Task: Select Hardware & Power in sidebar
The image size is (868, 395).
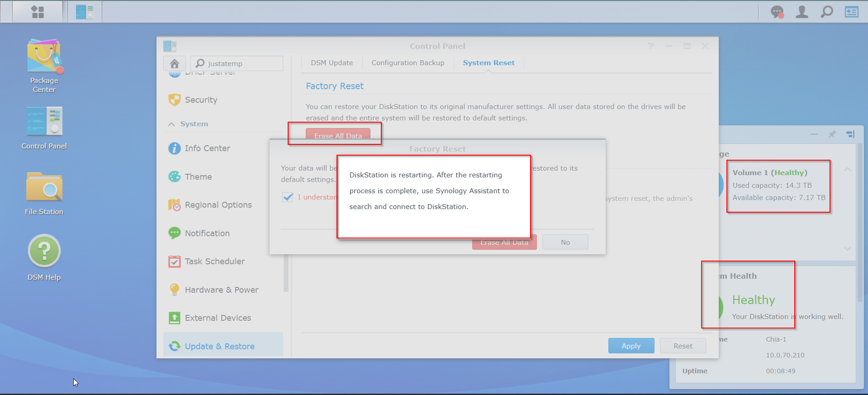Action: coord(221,290)
